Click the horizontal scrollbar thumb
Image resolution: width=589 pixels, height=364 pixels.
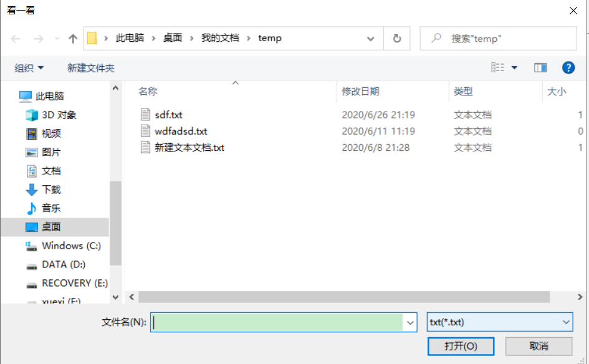click(344, 297)
